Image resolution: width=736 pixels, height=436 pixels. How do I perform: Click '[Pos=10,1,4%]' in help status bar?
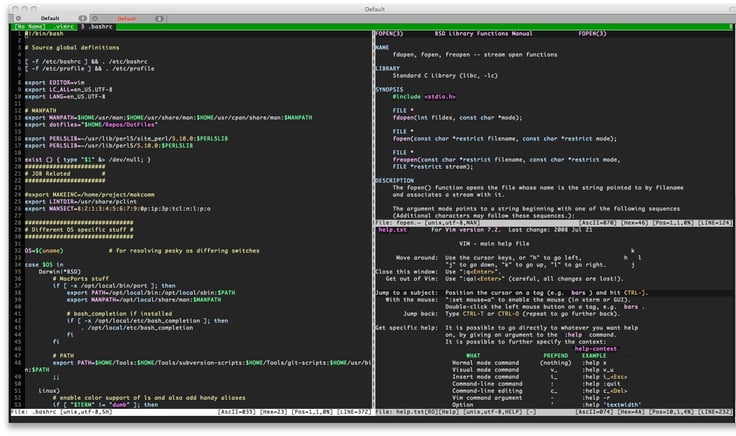671,412
